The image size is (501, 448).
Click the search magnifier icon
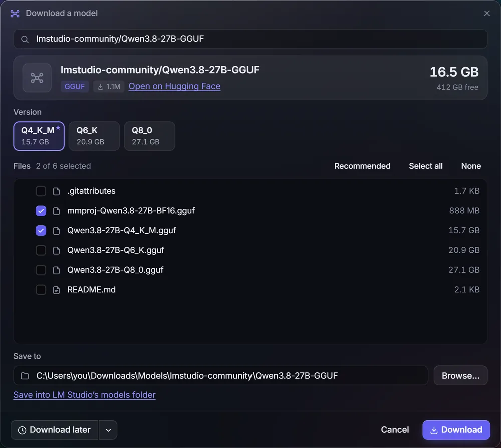[x=25, y=39]
